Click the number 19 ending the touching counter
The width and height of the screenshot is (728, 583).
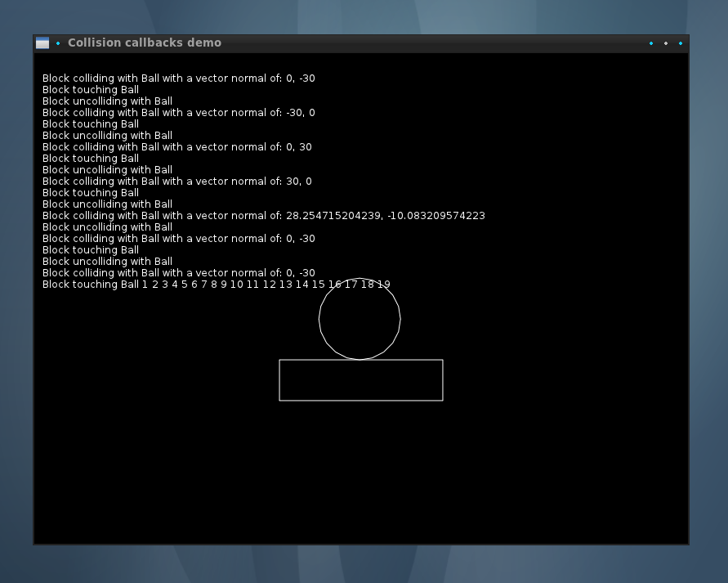(383, 285)
